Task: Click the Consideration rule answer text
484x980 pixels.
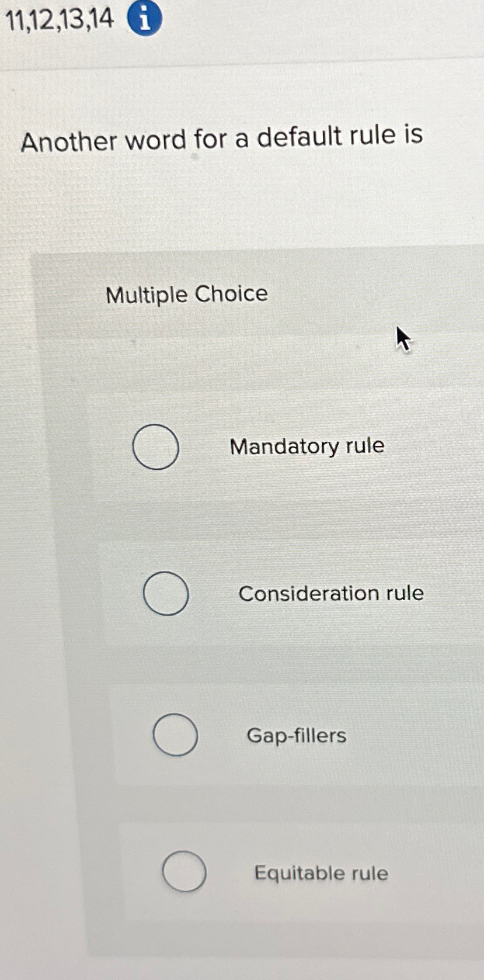Action: pos(331,594)
